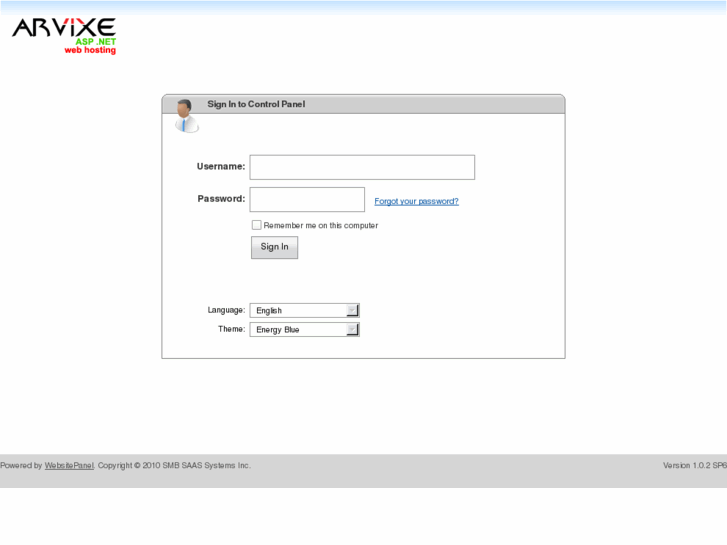Click the Theme label
727x545 pixels.
231,329
